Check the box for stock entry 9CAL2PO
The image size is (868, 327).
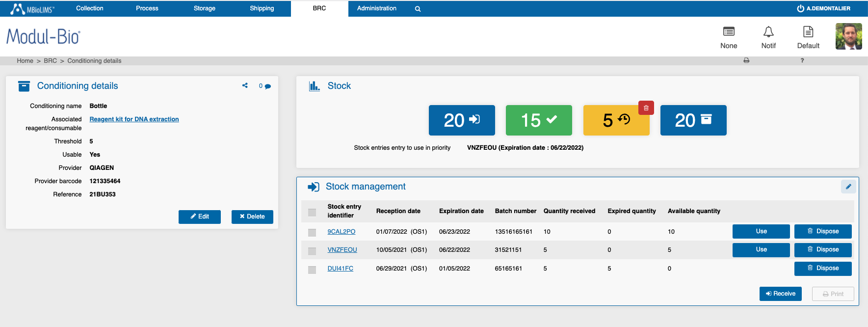[x=312, y=232]
